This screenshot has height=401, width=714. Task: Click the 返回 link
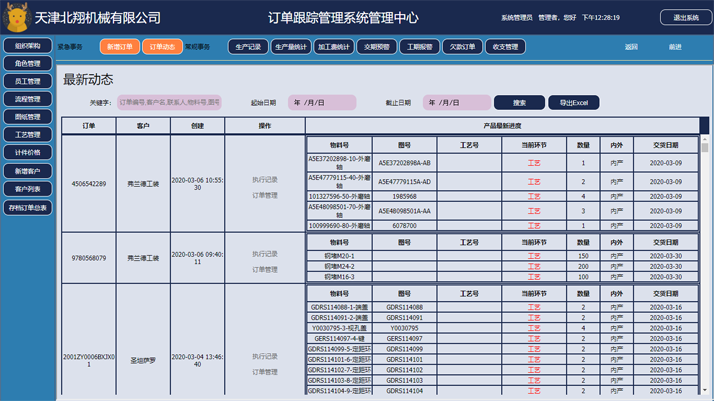[x=631, y=47]
